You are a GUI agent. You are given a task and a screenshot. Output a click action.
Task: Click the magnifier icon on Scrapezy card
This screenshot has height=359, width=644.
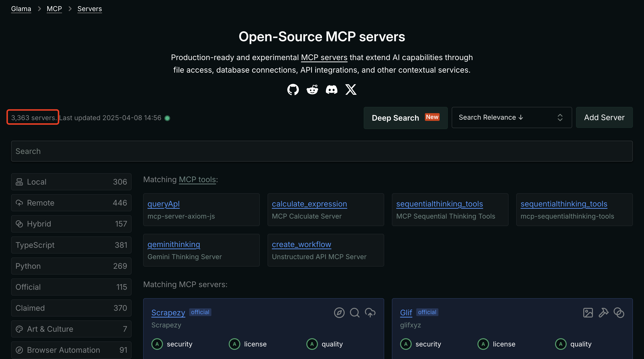pyautogui.click(x=355, y=313)
